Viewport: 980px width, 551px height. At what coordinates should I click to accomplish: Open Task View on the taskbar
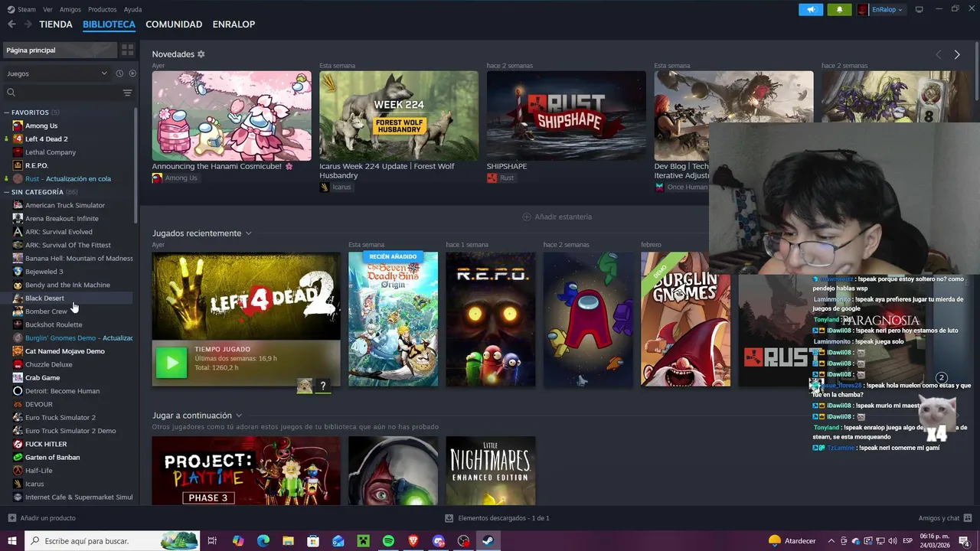click(212, 541)
